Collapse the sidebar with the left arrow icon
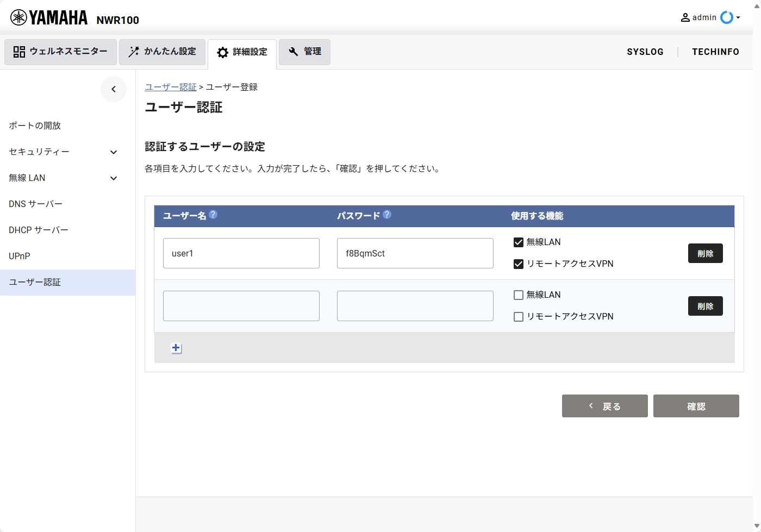This screenshot has height=532, width=761. pos(114,89)
